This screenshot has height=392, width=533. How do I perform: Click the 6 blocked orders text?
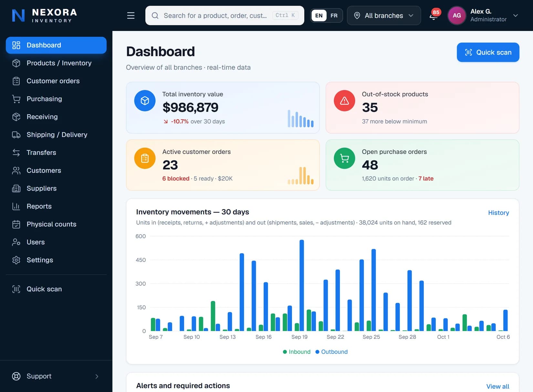[176, 178]
